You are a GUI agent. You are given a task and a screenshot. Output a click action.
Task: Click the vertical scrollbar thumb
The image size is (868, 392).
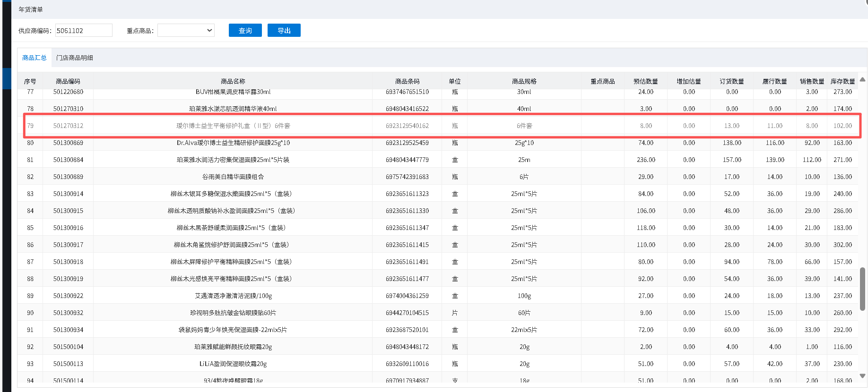pos(862,289)
